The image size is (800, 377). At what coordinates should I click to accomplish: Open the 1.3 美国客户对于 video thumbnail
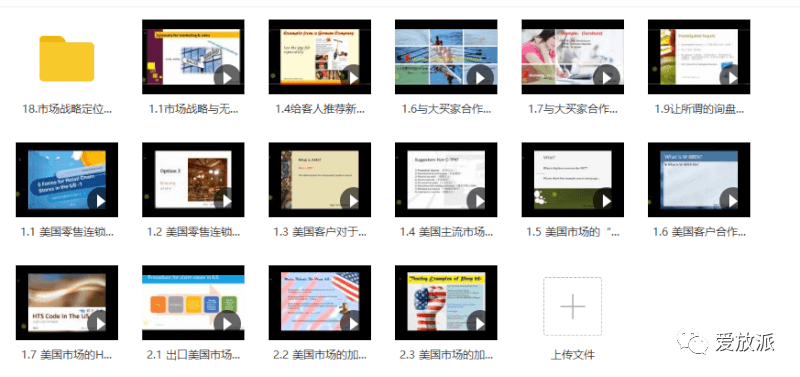[319, 180]
